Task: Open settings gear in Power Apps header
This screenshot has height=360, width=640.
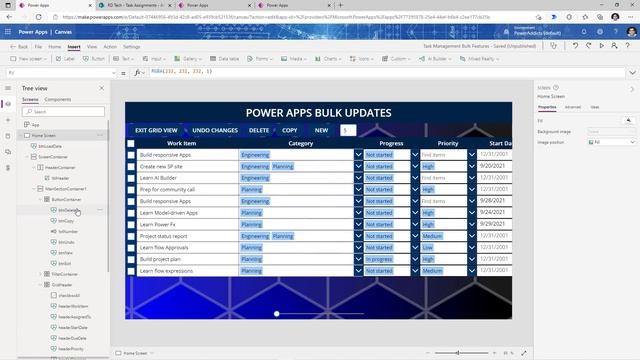Action: coord(600,32)
